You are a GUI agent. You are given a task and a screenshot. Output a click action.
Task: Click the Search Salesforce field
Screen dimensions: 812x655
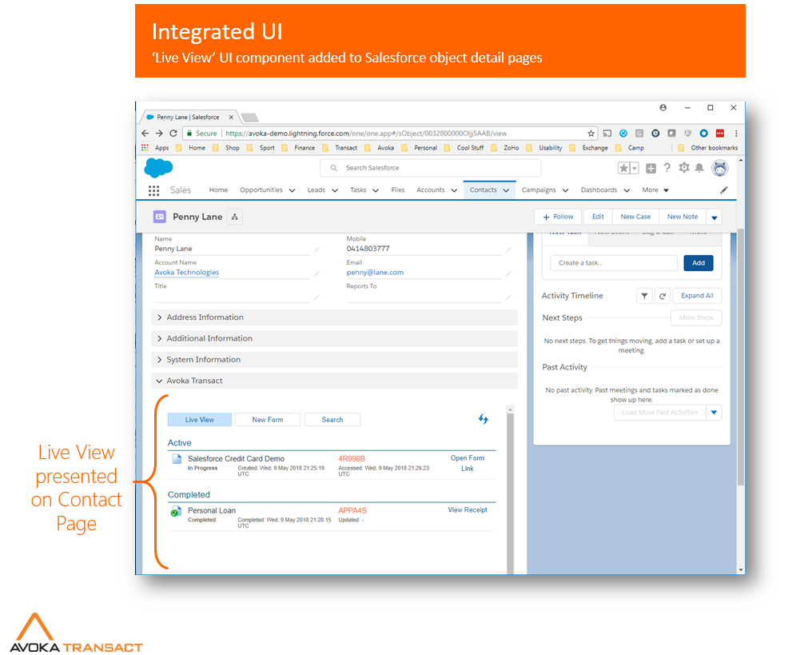coord(430,168)
